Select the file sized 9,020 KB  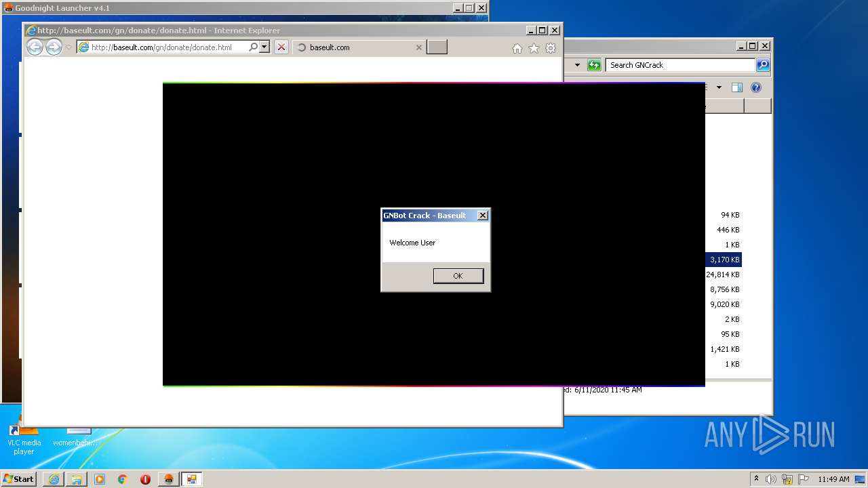(724, 304)
